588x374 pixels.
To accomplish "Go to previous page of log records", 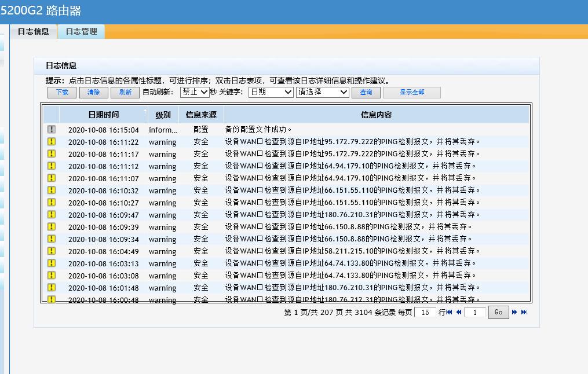I will click(459, 312).
